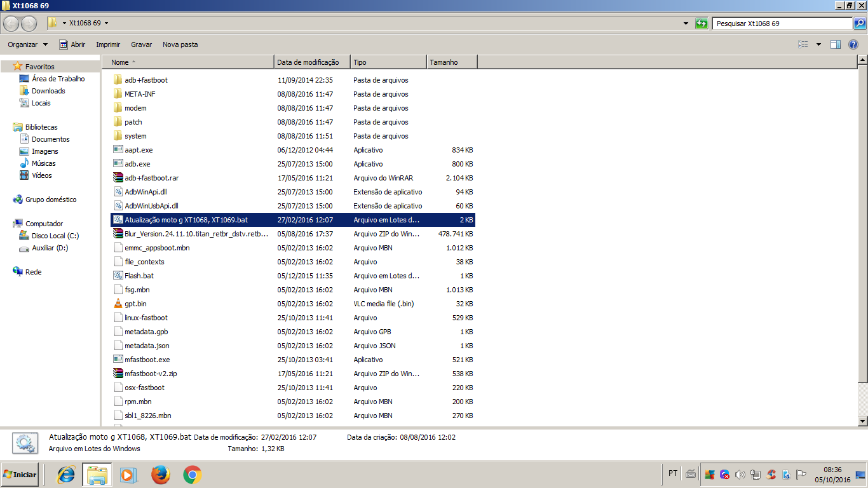Click the search field Pesquisar Xt1068 69
Viewport: 868px width, 488px height.
[782, 24]
